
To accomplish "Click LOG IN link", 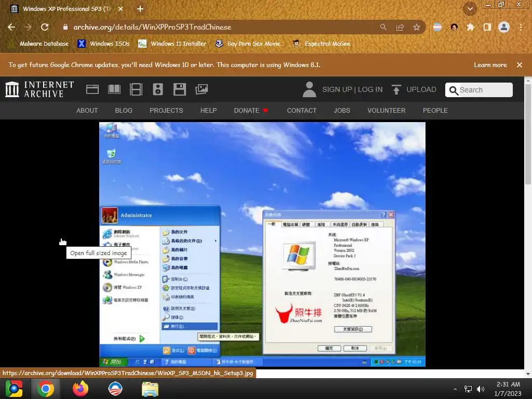I will click(370, 89).
